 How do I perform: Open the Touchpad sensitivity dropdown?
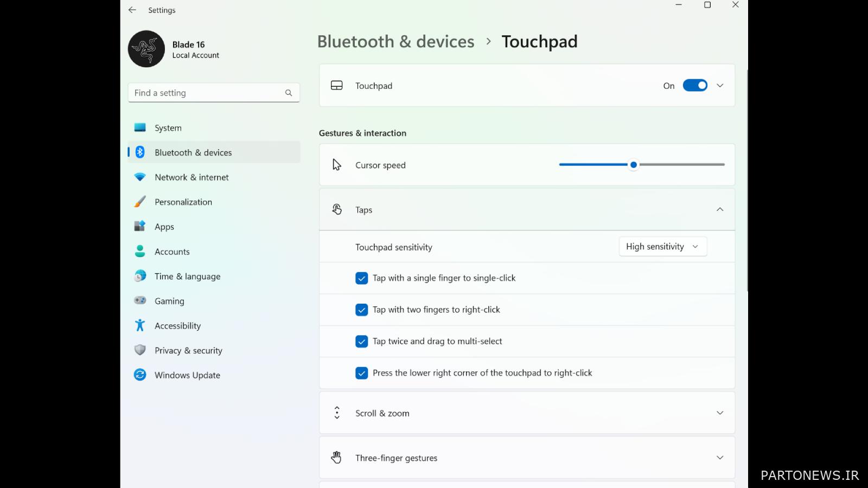pos(662,247)
